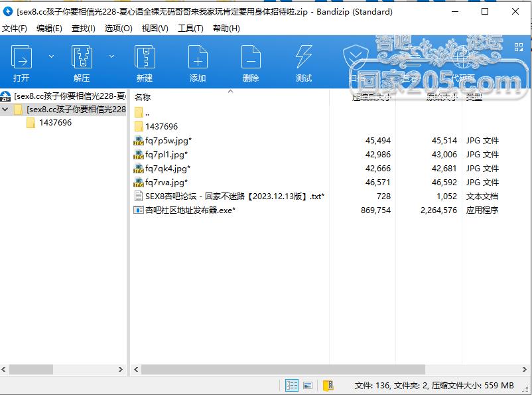This screenshot has height=395, width=532.
Task: Select file name fq7p5w.jpg
Action: point(168,140)
